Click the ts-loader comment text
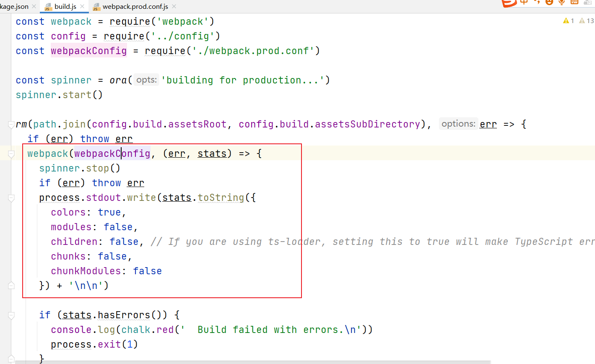Image resolution: width=595 pixels, height=364 pixels. 372,242
